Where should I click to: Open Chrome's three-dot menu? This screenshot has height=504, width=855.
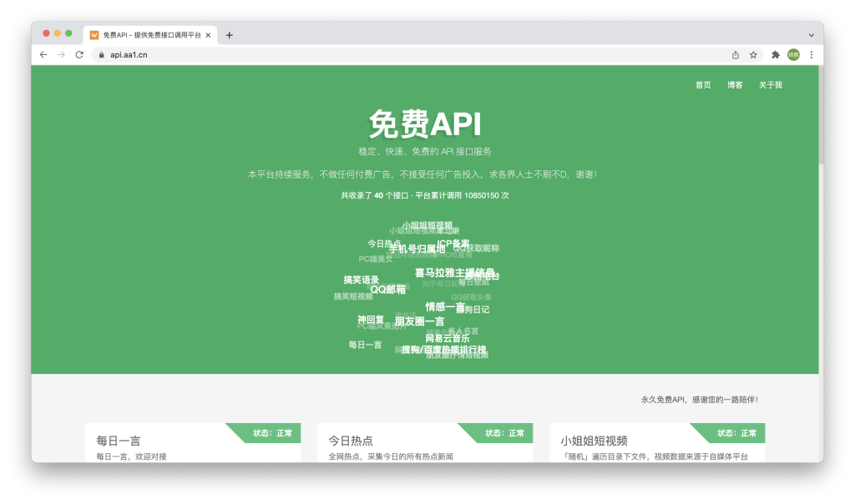click(x=812, y=54)
